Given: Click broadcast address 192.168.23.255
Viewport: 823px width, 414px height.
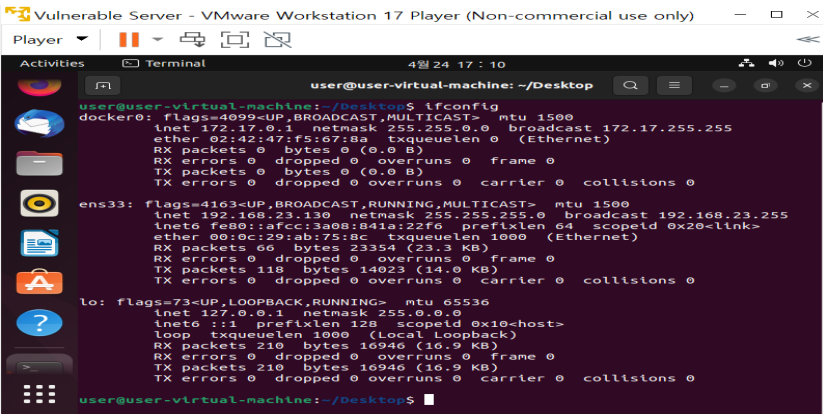Looking at the screenshot, I should coord(723,215).
